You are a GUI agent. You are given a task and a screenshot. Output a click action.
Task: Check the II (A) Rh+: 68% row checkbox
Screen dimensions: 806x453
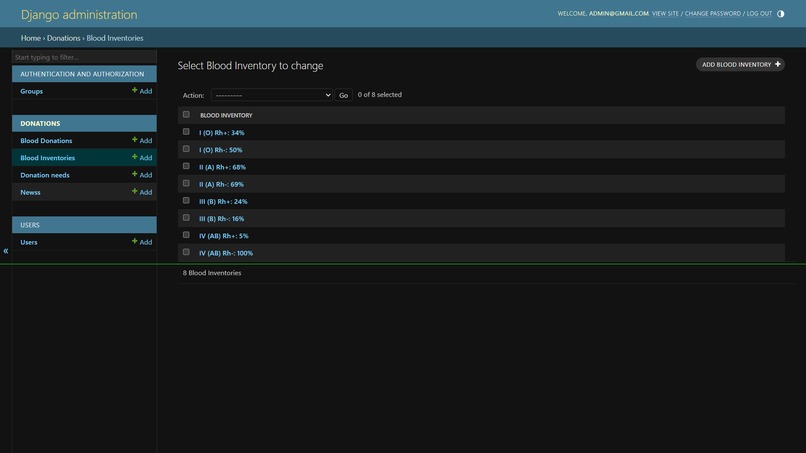(186, 166)
